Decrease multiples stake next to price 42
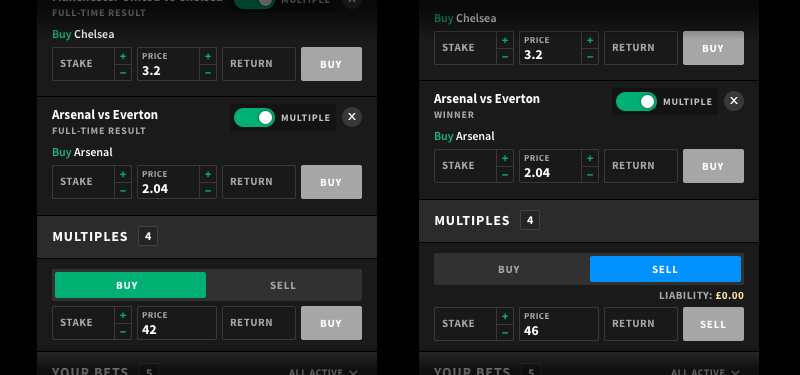The image size is (800, 375). coord(123,332)
